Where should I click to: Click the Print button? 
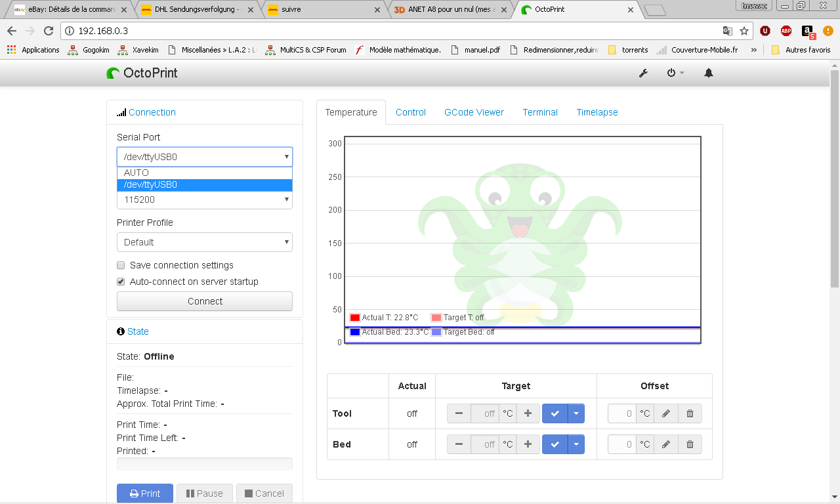(145, 493)
